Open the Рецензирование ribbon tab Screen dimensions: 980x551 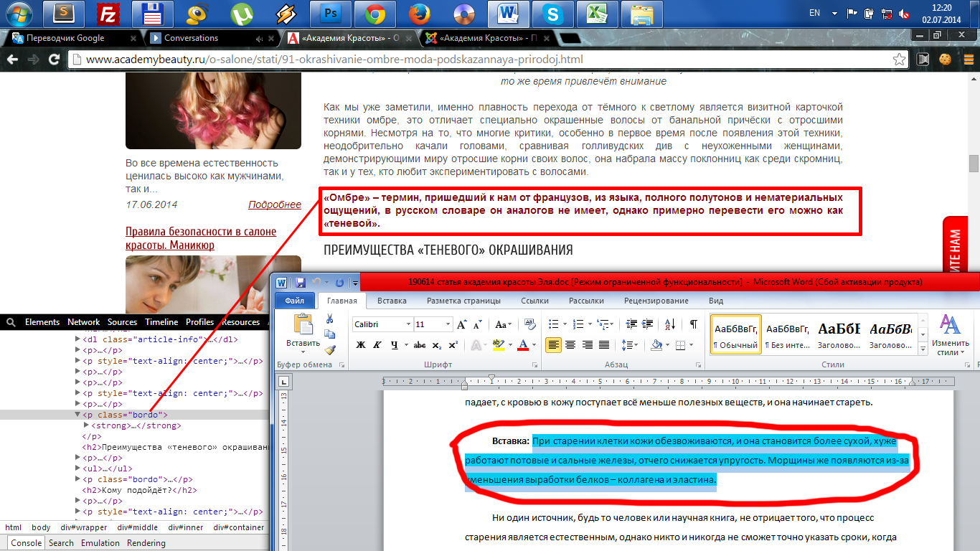point(656,301)
